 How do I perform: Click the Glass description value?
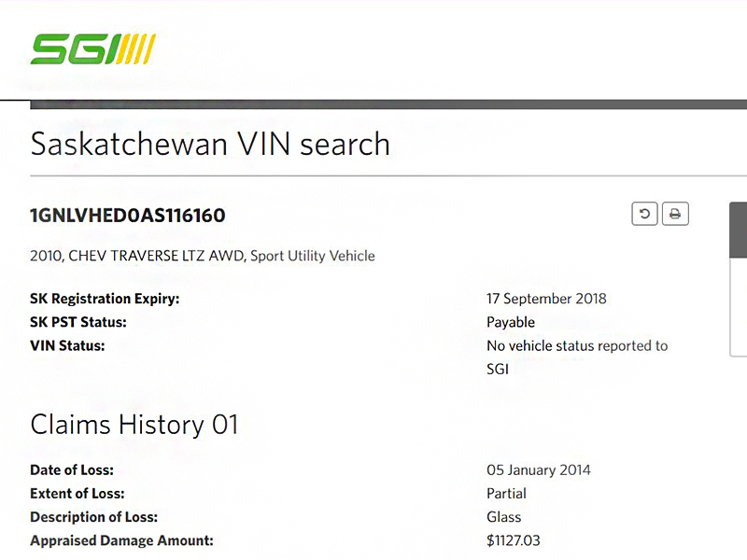click(x=504, y=517)
